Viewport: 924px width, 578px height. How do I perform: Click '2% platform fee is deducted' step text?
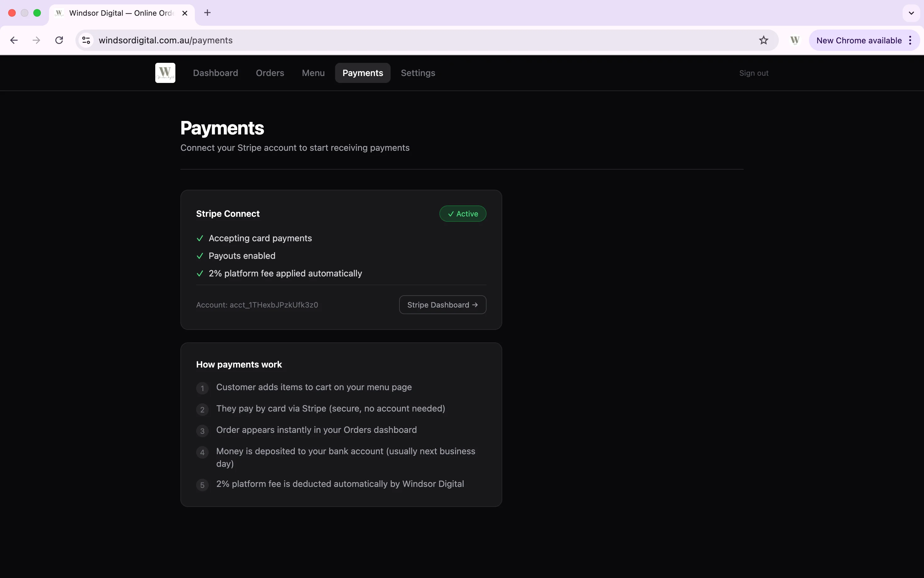[x=340, y=483]
